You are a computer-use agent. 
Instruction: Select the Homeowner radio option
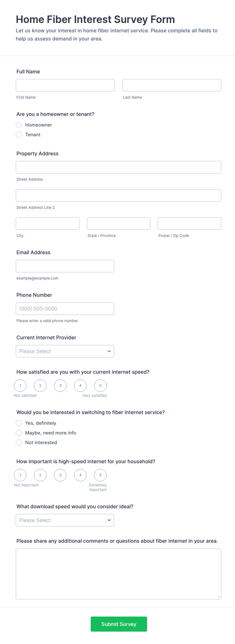click(x=19, y=125)
